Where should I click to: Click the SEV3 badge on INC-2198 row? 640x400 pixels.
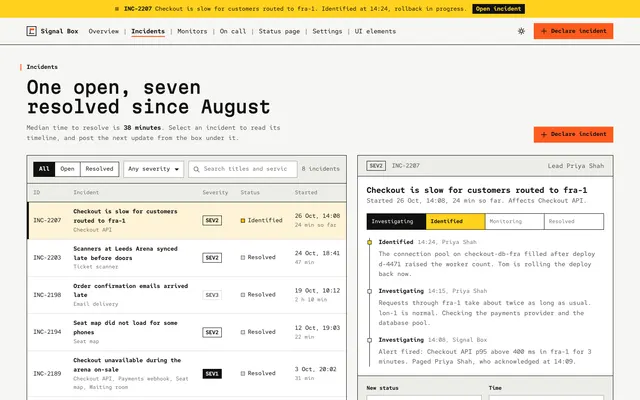tap(212, 295)
